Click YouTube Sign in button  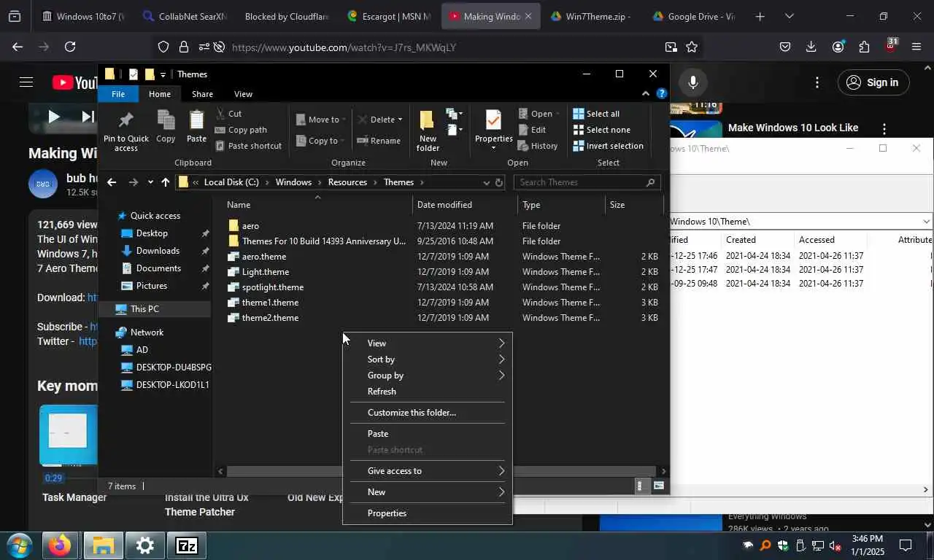(873, 82)
